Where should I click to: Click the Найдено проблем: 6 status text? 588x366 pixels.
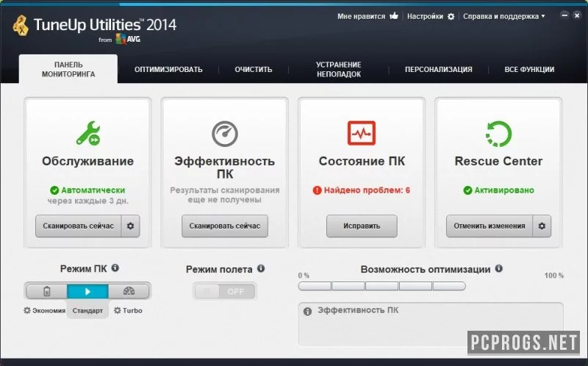[x=367, y=190]
